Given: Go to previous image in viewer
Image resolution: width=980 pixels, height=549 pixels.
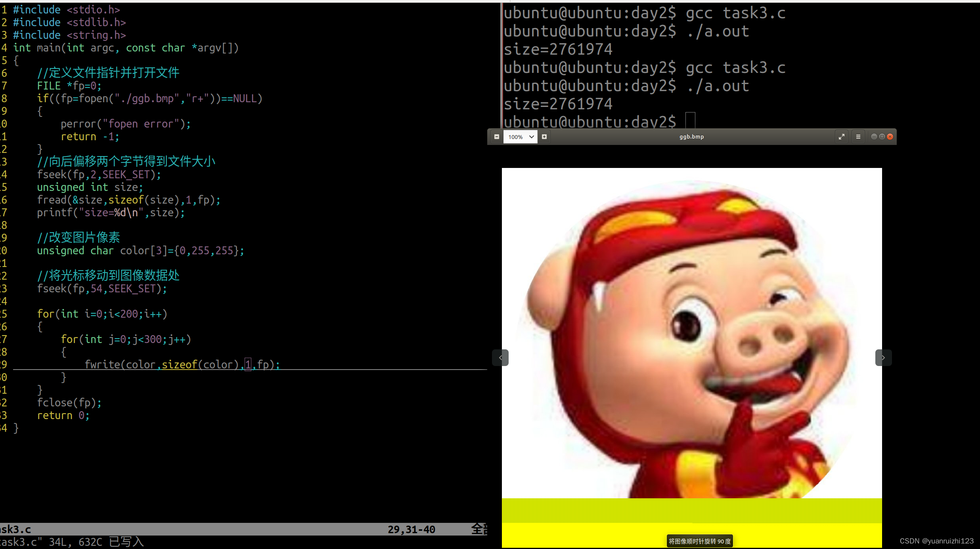Looking at the screenshot, I should point(500,358).
